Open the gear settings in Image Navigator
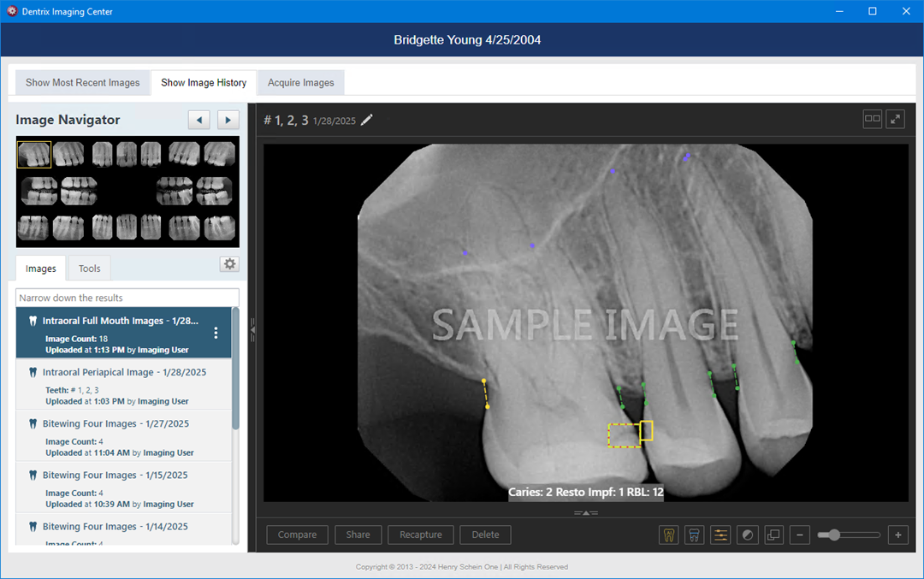 (229, 264)
